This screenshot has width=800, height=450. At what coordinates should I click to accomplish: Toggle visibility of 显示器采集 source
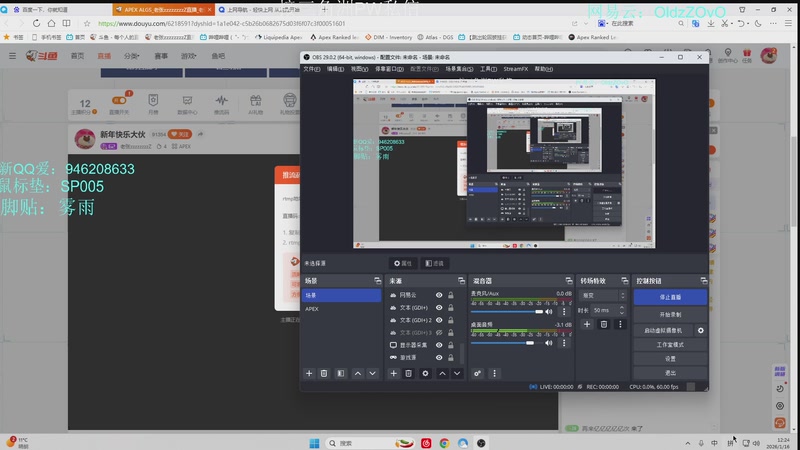pos(439,345)
